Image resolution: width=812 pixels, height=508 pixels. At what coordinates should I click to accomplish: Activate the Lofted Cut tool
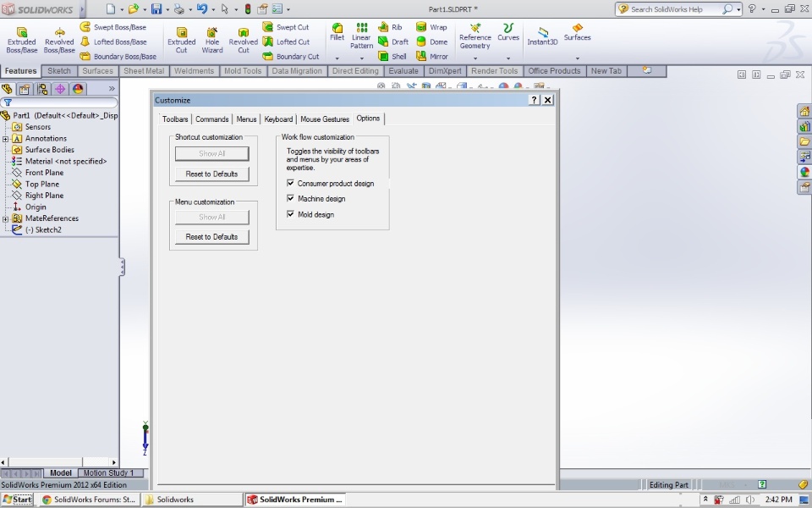coord(286,41)
